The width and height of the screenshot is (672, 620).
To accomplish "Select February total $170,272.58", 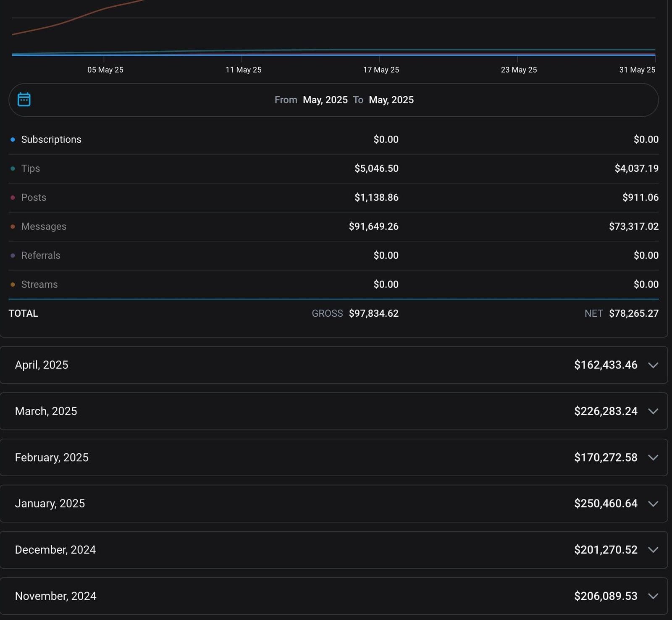I will 606,457.
